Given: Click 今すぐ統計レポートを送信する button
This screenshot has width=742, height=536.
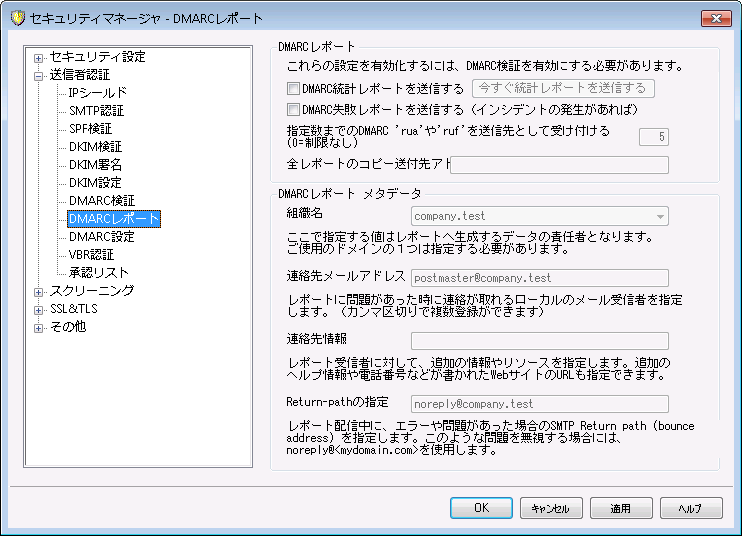Looking at the screenshot, I should pos(563,88).
